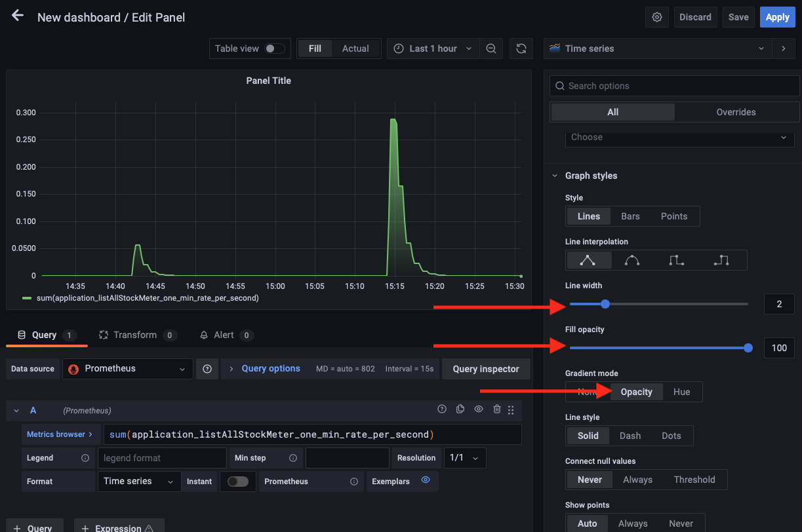Click the PromQL query expression field
Image resolution: width=802 pixels, height=532 pixels.
pos(311,434)
